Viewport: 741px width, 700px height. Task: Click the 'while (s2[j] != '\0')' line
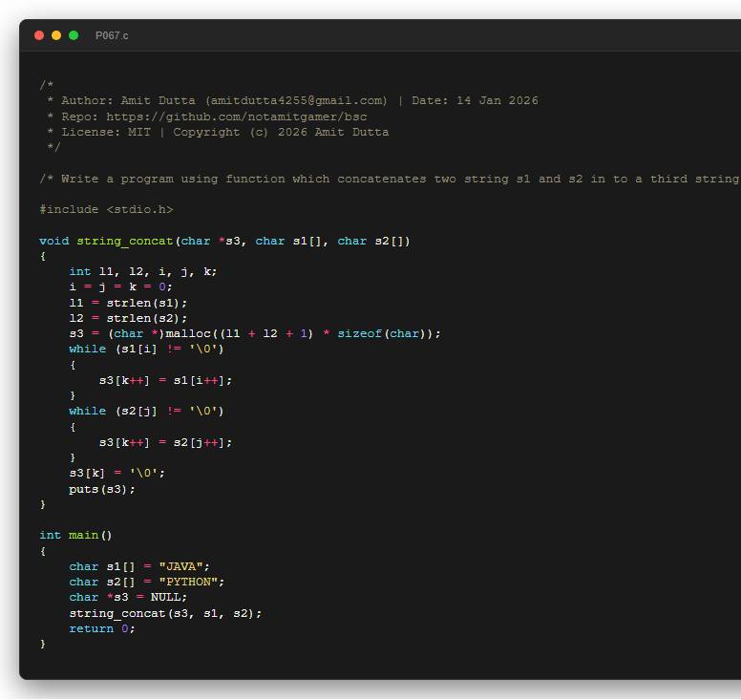click(146, 412)
